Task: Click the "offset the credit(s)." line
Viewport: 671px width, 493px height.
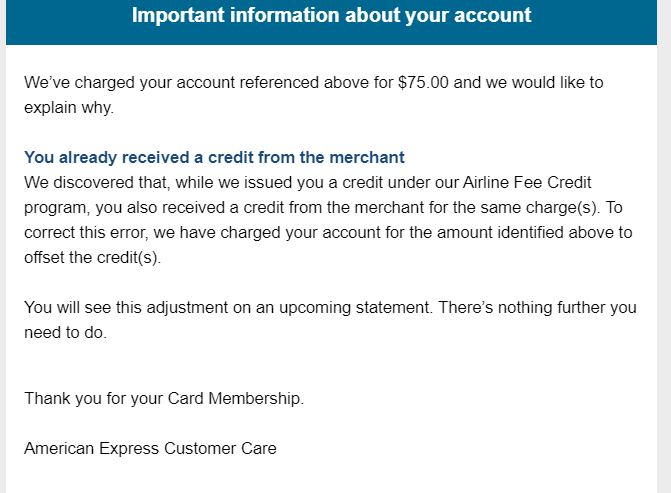Action: pos(92,258)
